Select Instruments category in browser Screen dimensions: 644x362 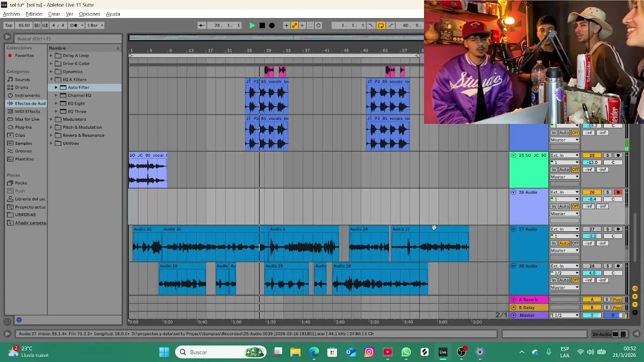27,96
